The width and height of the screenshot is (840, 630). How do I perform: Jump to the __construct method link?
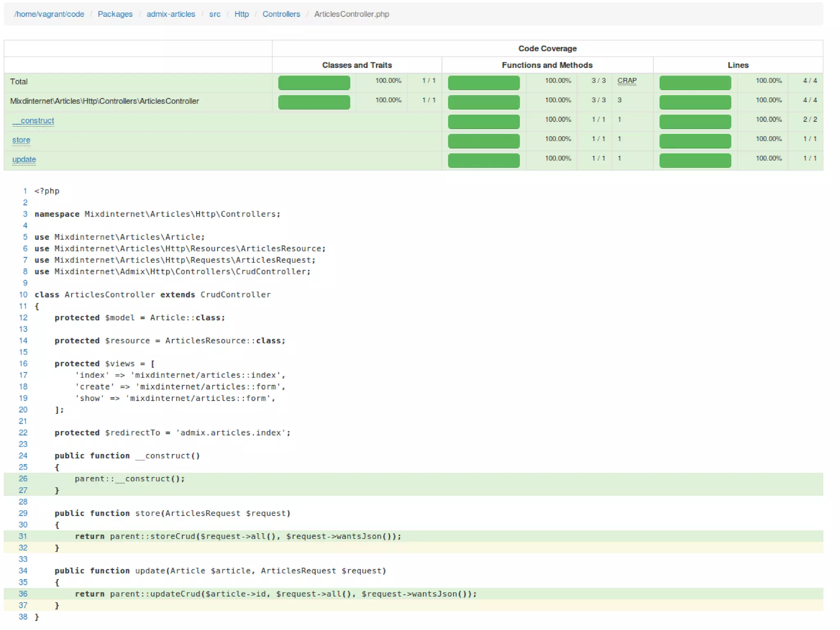pyautogui.click(x=33, y=121)
